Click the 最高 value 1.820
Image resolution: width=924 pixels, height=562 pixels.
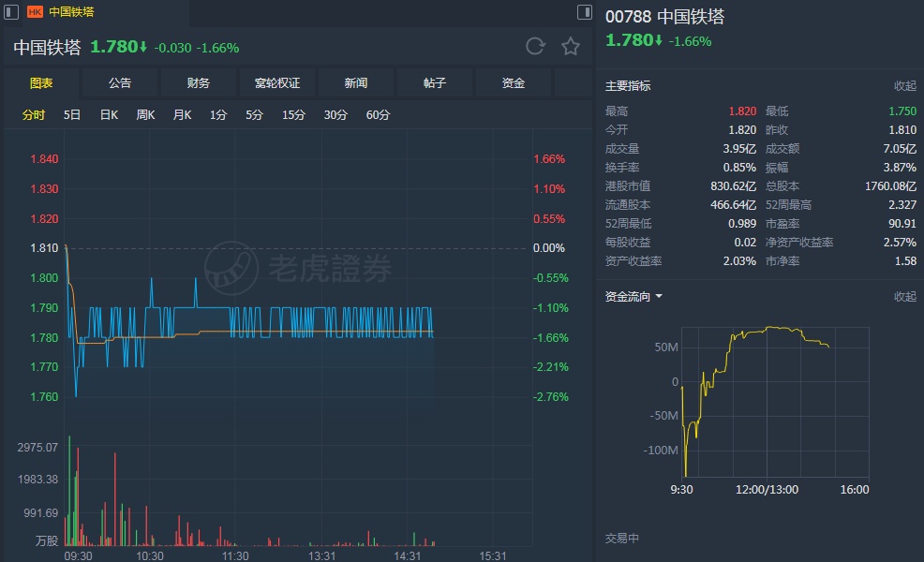tap(742, 111)
